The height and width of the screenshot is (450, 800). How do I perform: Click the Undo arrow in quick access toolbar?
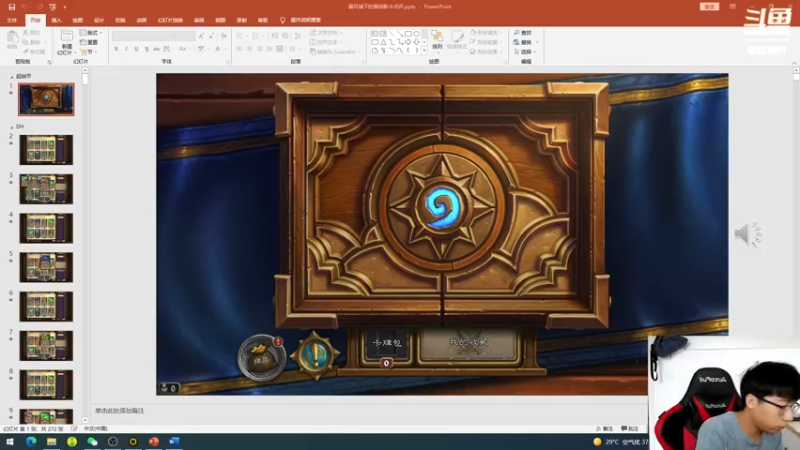click(24, 7)
